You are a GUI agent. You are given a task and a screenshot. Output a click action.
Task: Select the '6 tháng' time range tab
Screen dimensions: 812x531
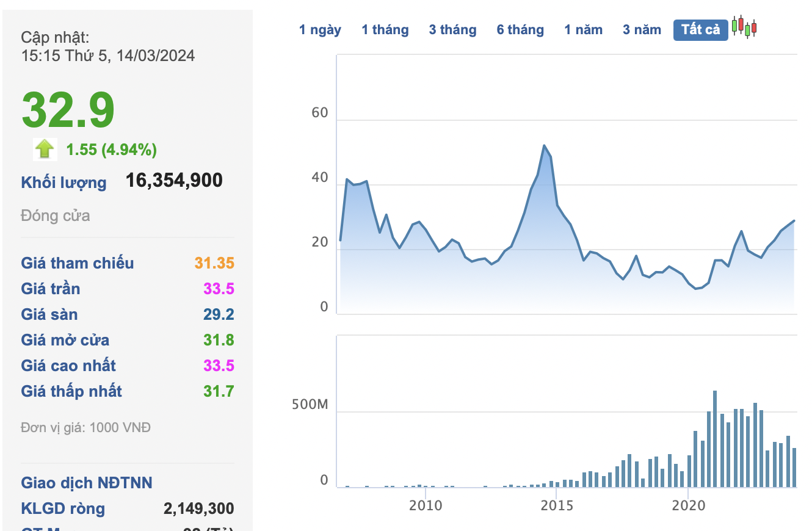pyautogui.click(x=520, y=29)
